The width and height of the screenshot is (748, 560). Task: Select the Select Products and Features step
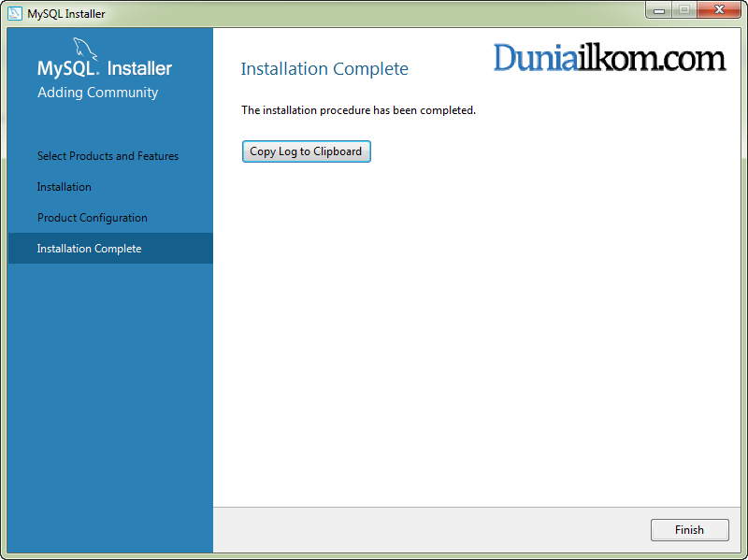click(108, 156)
